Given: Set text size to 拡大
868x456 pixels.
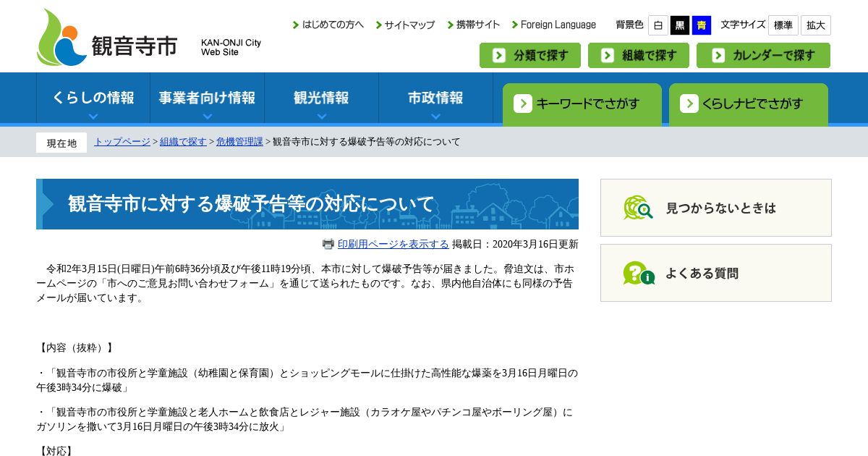Looking at the screenshot, I should click(x=816, y=25).
